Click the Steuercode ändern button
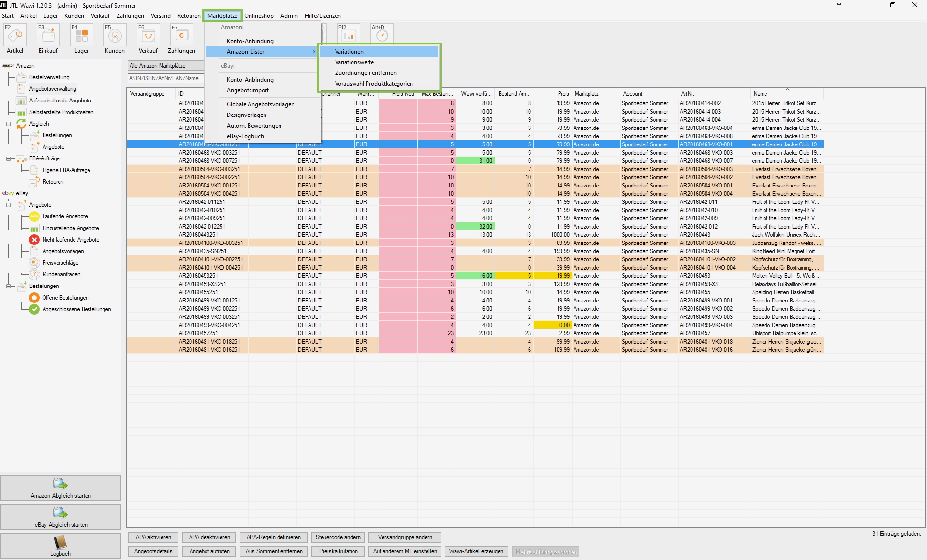Image resolution: width=927 pixels, height=560 pixels. 338,537
